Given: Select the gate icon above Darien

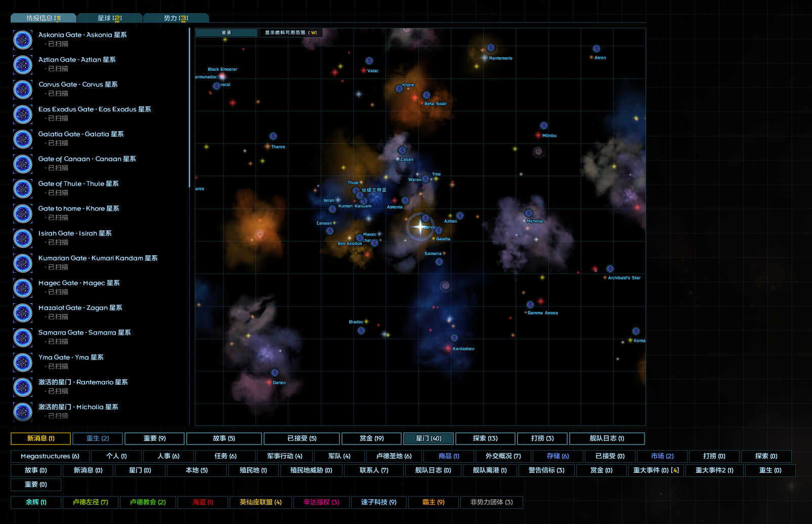Looking at the screenshot, I should (274, 373).
